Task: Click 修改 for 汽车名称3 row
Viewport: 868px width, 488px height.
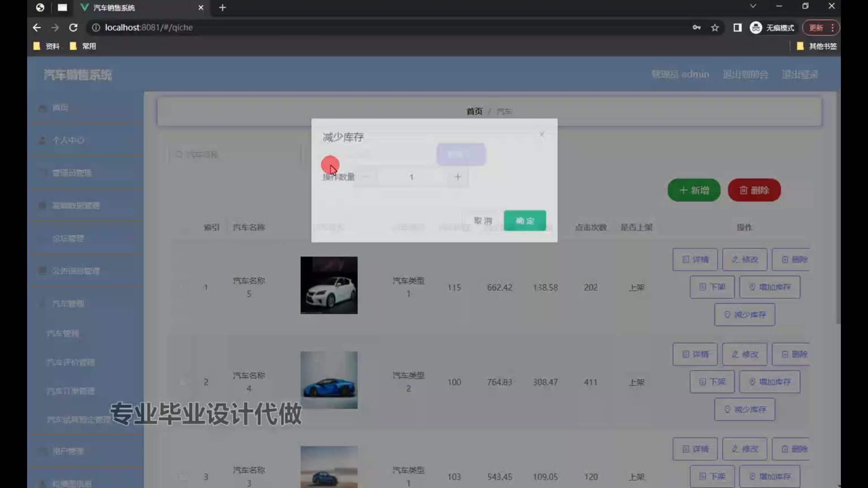Action: (x=745, y=449)
